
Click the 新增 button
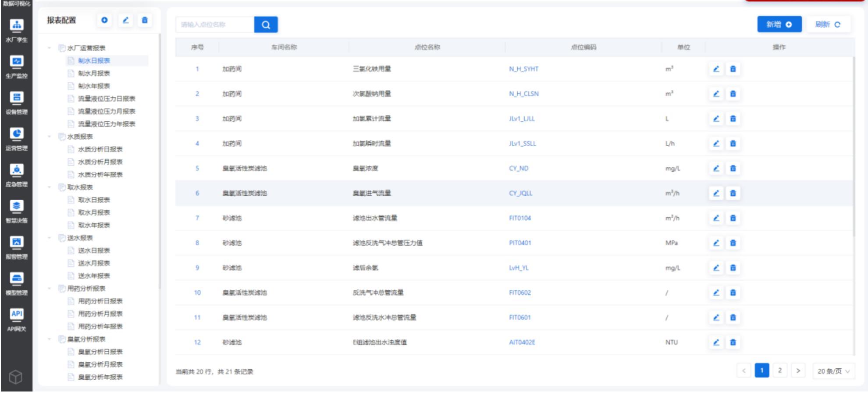(779, 25)
